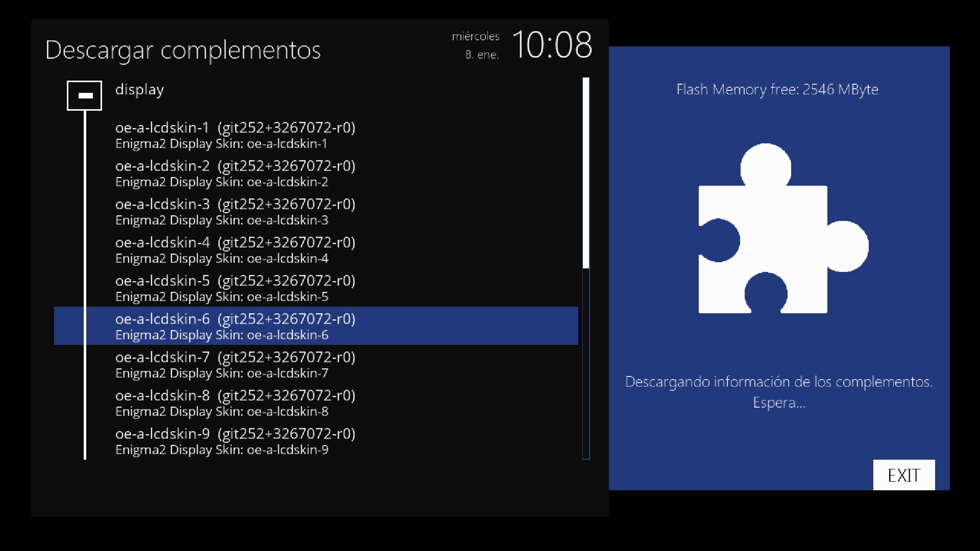Click the Descargar complementos title
Screen dimensions: 980x551
183,50
